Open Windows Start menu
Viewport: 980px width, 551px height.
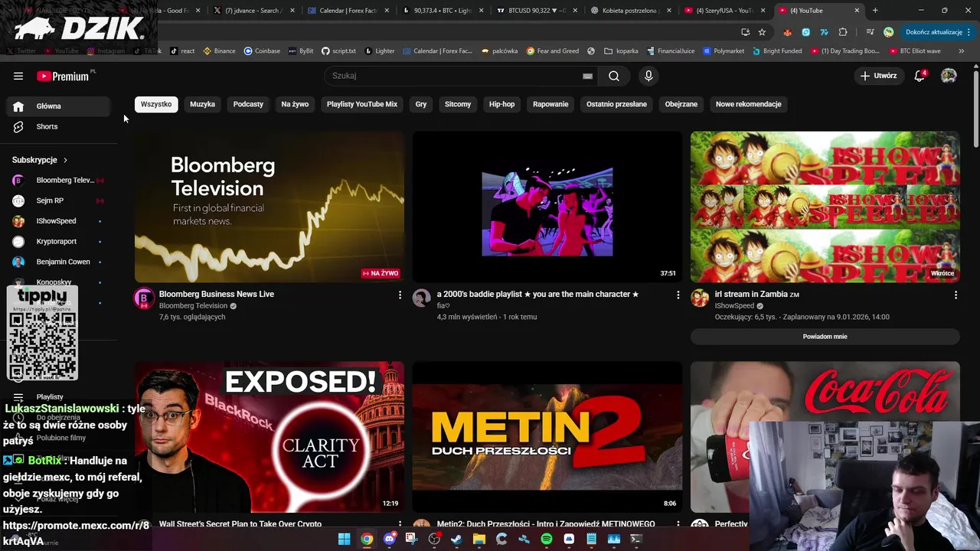coord(344,539)
